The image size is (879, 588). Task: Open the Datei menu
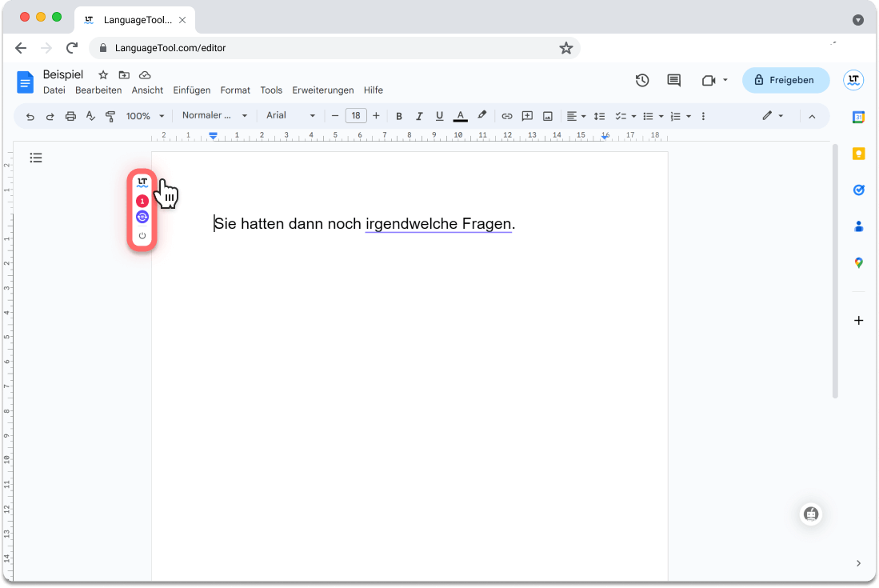tap(54, 90)
